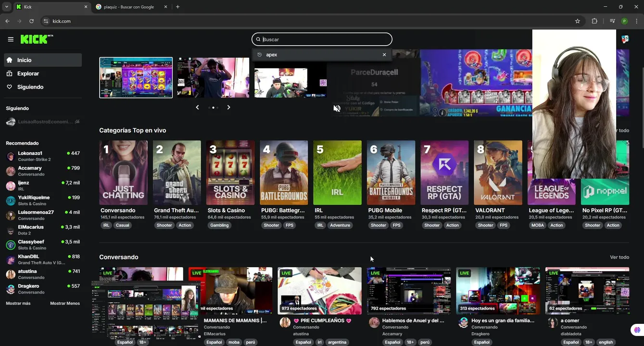The width and height of the screenshot is (644, 346).
Task: Click the history icon beside apex
Action: [x=260, y=55]
